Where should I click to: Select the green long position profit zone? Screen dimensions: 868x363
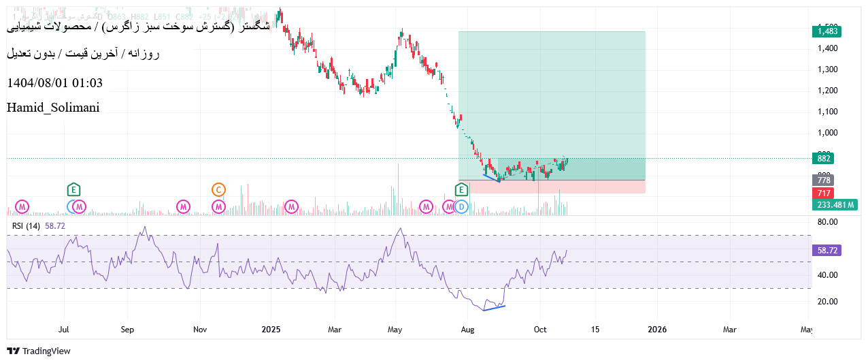point(551,89)
